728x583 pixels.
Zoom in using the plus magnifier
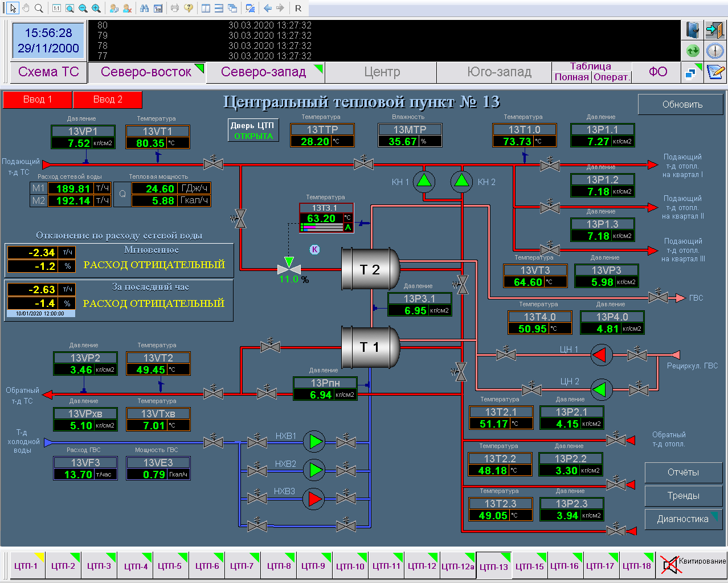[96, 8]
